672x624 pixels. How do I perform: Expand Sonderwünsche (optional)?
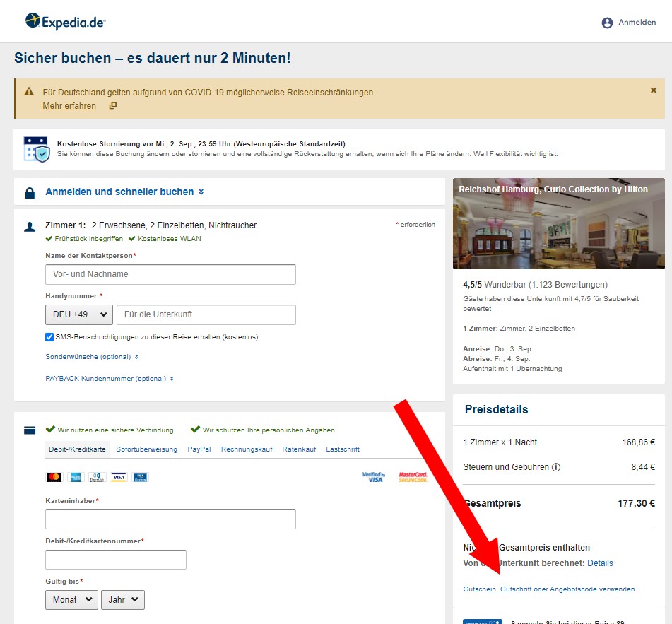tap(92, 357)
